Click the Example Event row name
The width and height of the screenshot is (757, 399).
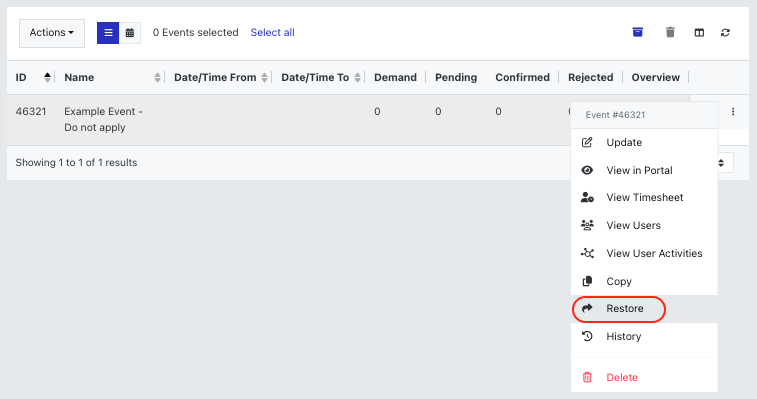(x=103, y=119)
